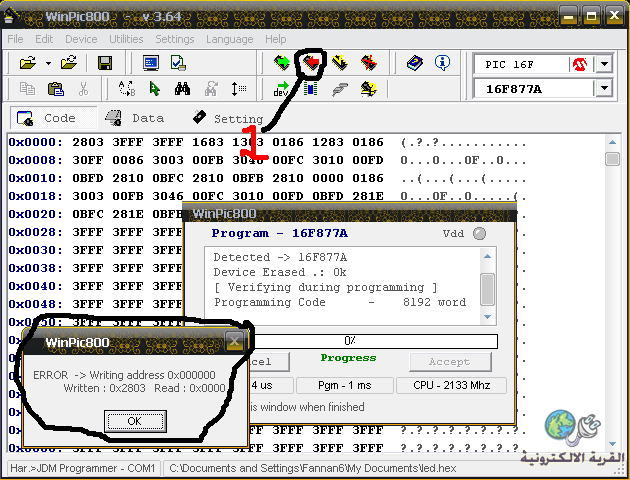Select the green pointer cursor tool
The height and width of the screenshot is (480, 630).
pyautogui.click(x=154, y=89)
